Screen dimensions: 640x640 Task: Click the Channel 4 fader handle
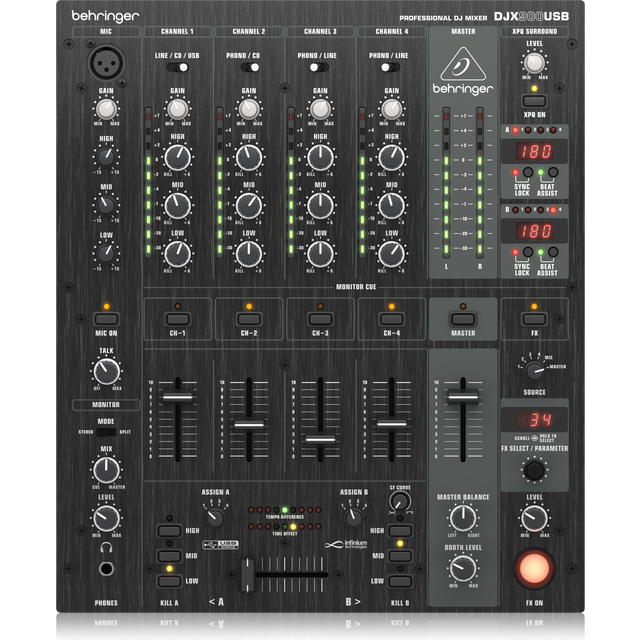point(392,424)
